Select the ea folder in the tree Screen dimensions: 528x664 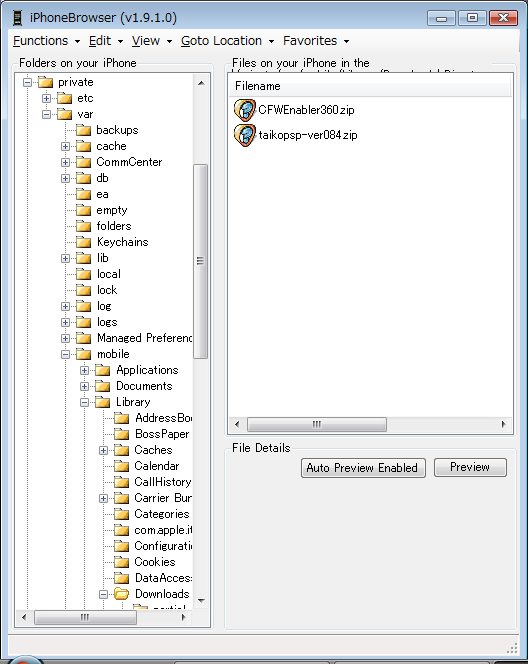click(102, 194)
